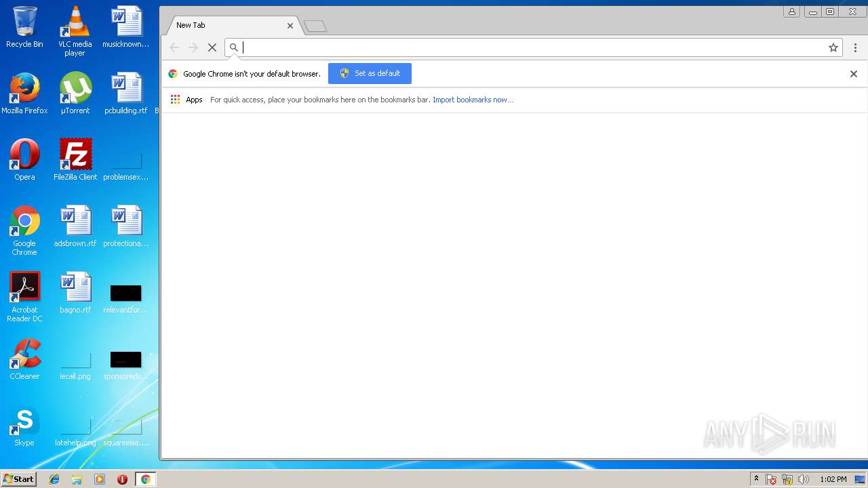The width and height of the screenshot is (868, 488).
Task: Select the CCleaner desktop icon
Action: [24, 359]
